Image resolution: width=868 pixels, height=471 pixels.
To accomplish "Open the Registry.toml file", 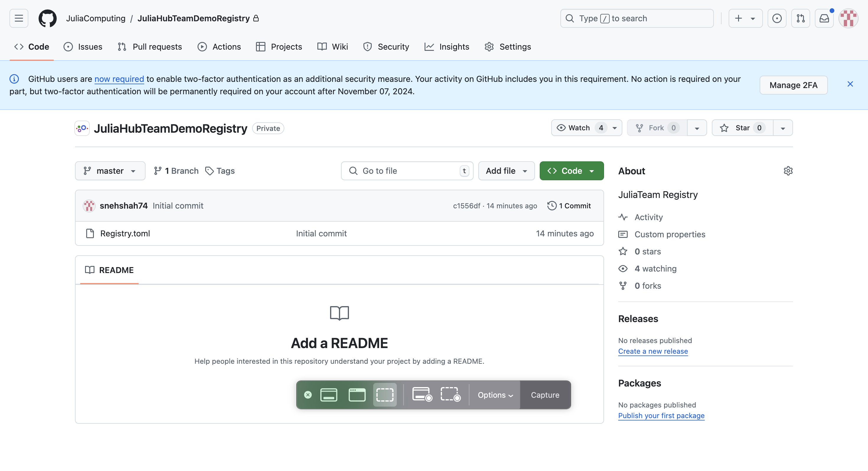I will pyautogui.click(x=125, y=233).
